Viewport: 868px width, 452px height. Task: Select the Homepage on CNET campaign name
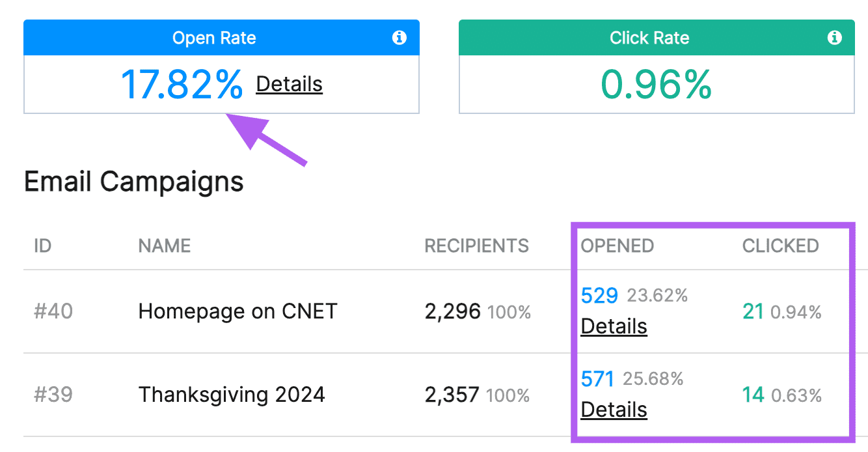coord(238,311)
